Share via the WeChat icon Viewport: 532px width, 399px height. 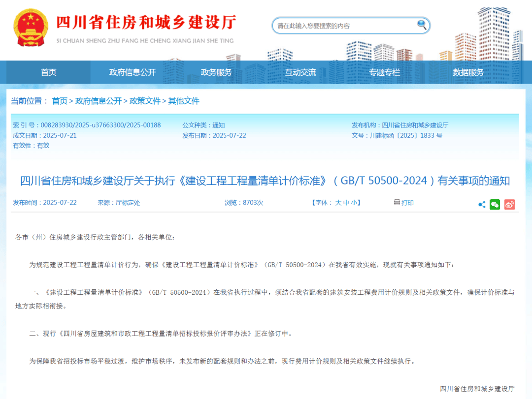pyautogui.click(x=495, y=204)
